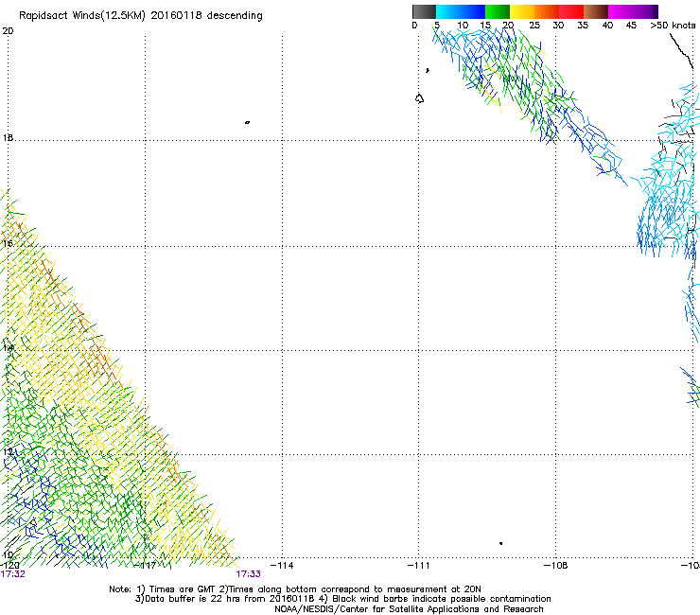Click the tiny island outline near -114.7, 18.3N

point(247,122)
